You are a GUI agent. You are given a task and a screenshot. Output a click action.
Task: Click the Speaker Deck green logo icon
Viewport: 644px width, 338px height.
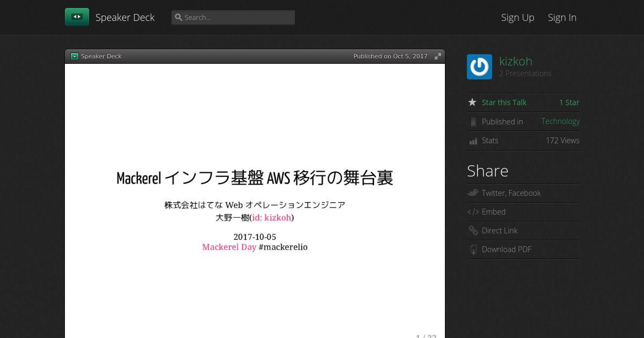tap(77, 17)
